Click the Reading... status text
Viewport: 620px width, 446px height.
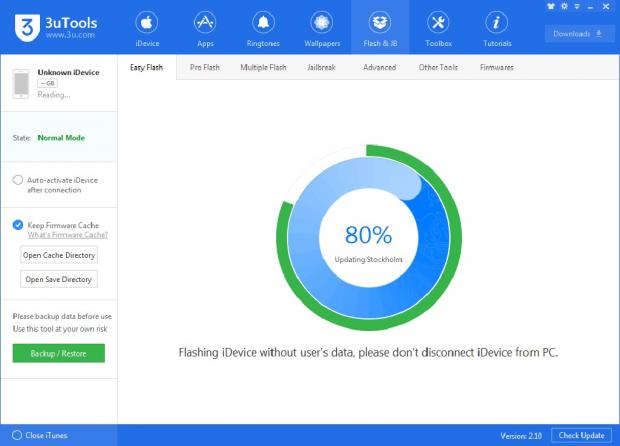pos(54,95)
